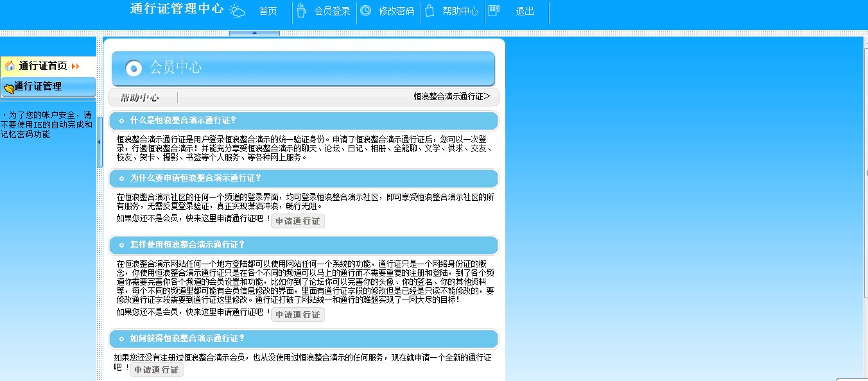
Task: Click 申请通行证 button under 如何获得 section
Action: [x=157, y=370]
